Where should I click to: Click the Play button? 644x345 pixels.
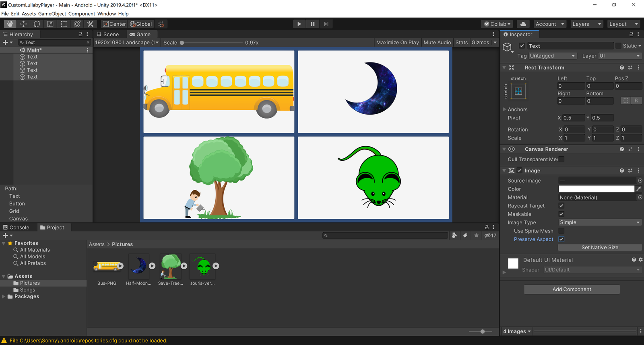299,24
